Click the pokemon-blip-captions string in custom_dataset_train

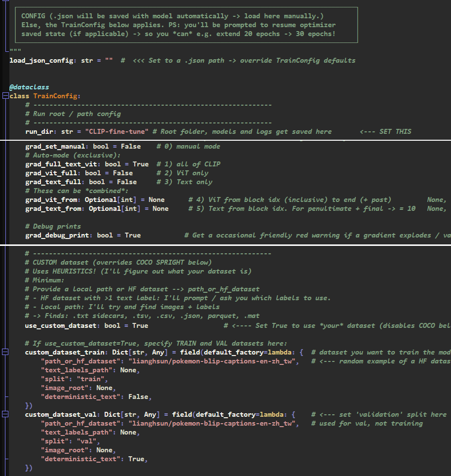(211, 361)
